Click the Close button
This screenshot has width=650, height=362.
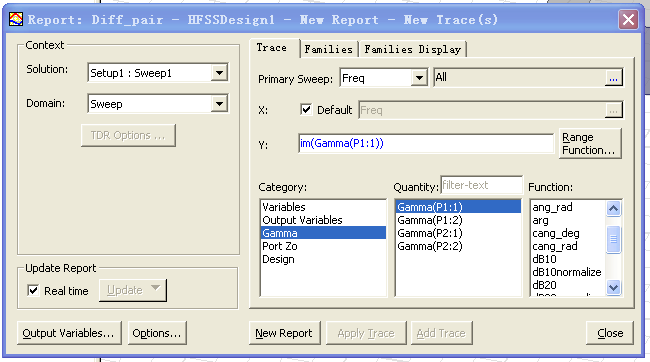(x=610, y=333)
